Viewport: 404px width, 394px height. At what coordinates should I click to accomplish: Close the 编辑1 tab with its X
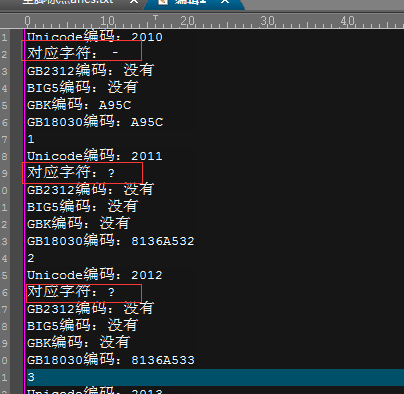225,2
